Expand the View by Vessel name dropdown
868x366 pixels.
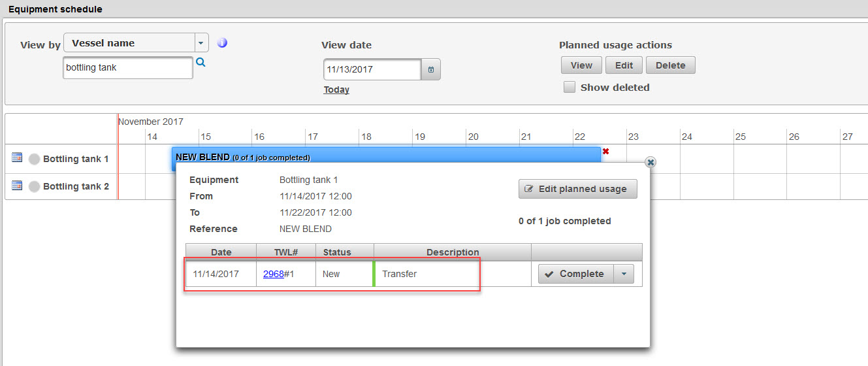click(201, 43)
